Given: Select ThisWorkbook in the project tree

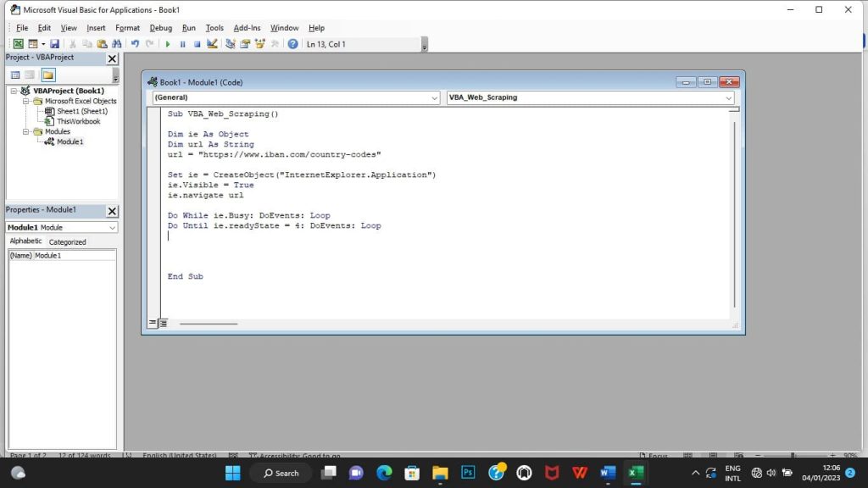Looking at the screenshot, I should point(79,121).
